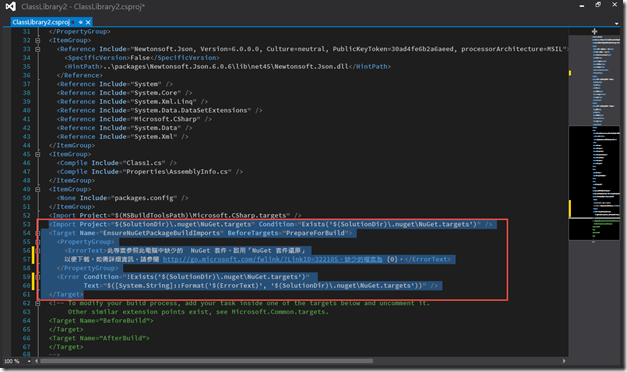The image size is (627, 372).
Task: Click the HintPath text on line 35
Action: coord(228,66)
